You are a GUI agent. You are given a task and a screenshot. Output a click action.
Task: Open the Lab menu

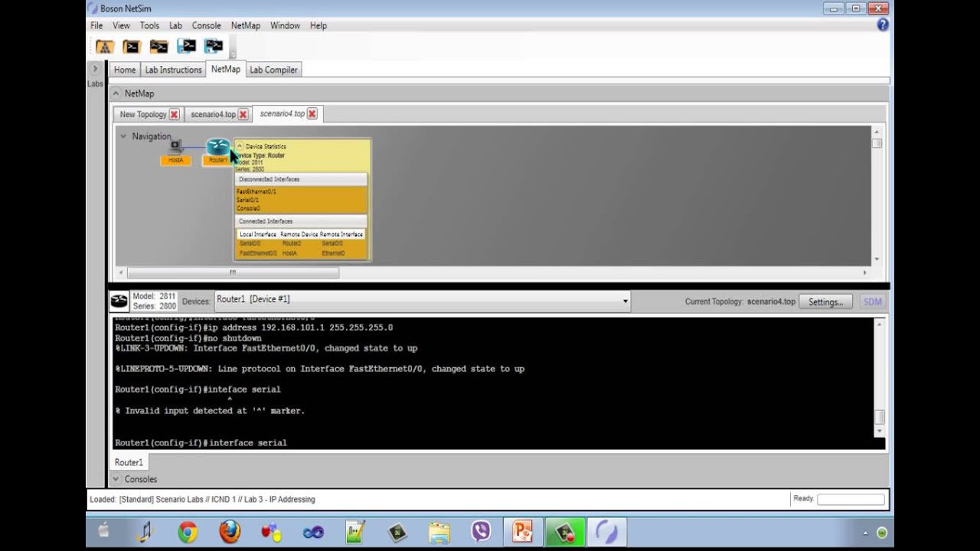pyautogui.click(x=175, y=25)
